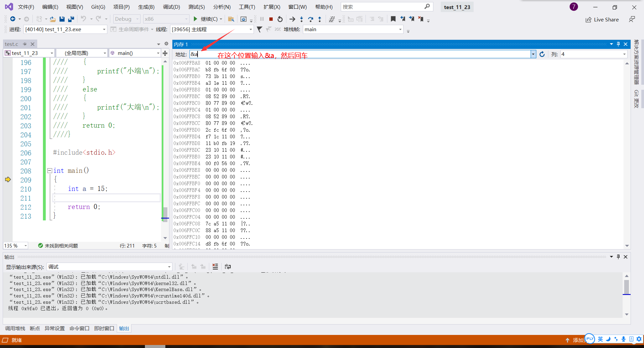Open the 文件(F) menu
The height and width of the screenshot is (348, 644).
(26, 7)
